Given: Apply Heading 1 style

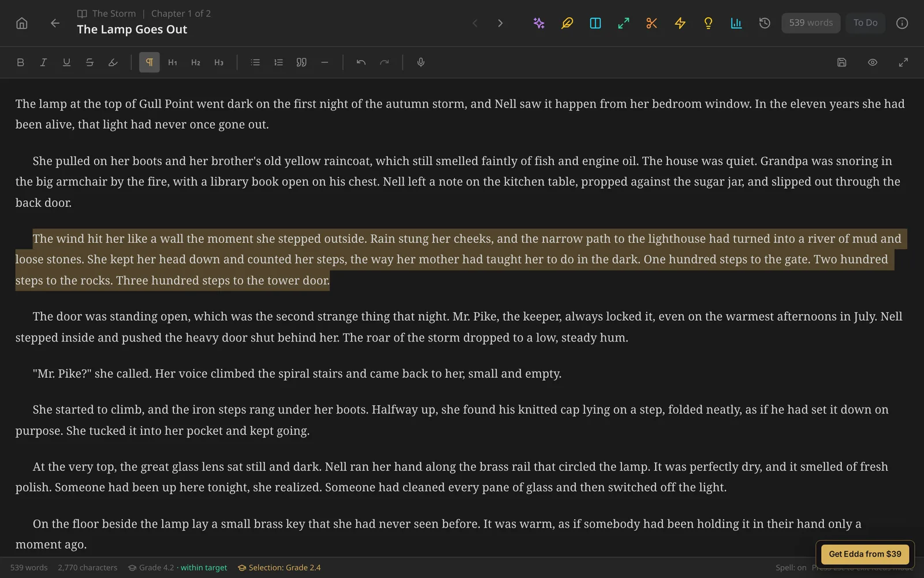Looking at the screenshot, I should 173,62.
